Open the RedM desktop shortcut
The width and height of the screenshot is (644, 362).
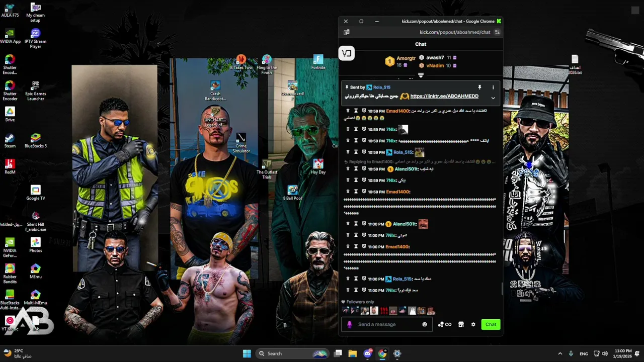(x=10, y=165)
